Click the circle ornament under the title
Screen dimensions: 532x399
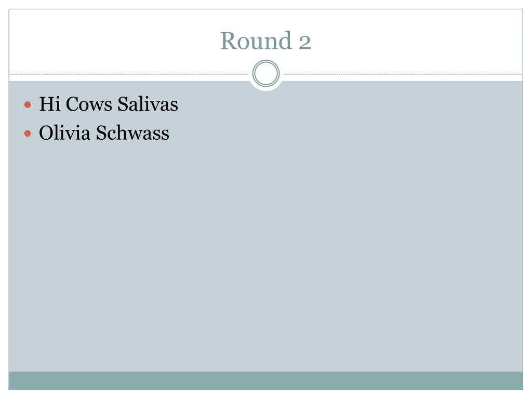(x=266, y=73)
